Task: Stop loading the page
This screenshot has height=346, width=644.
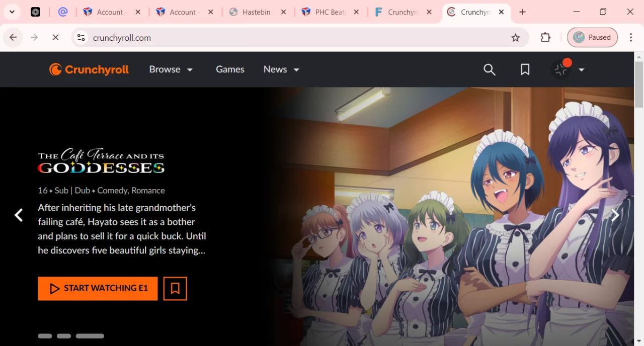Action: pyautogui.click(x=55, y=38)
